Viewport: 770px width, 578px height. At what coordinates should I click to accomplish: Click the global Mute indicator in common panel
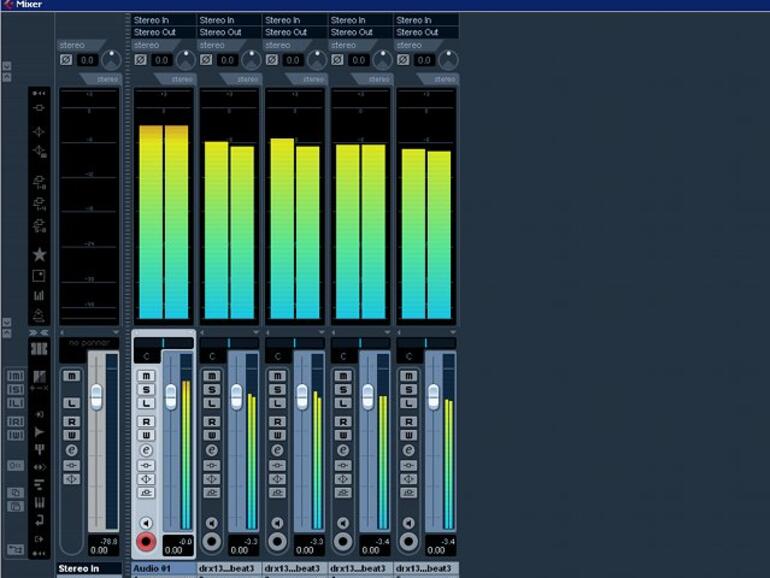[15, 374]
